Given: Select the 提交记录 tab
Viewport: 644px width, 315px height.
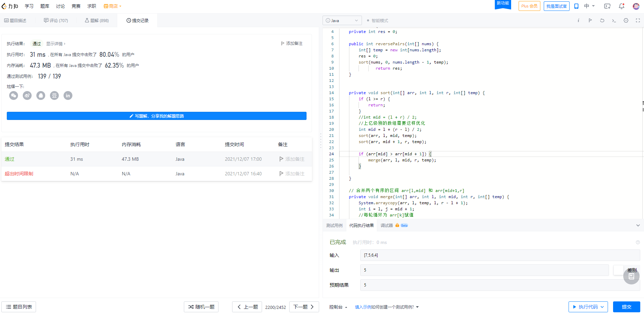Looking at the screenshot, I should [x=138, y=20].
